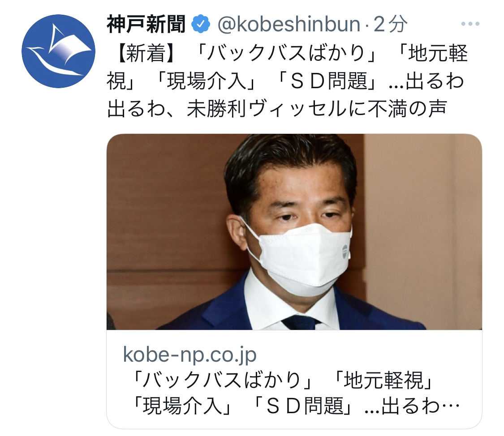The image size is (504, 436).
Task: Follow the kobe-np.co.jp domain link
Action: (x=190, y=354)
